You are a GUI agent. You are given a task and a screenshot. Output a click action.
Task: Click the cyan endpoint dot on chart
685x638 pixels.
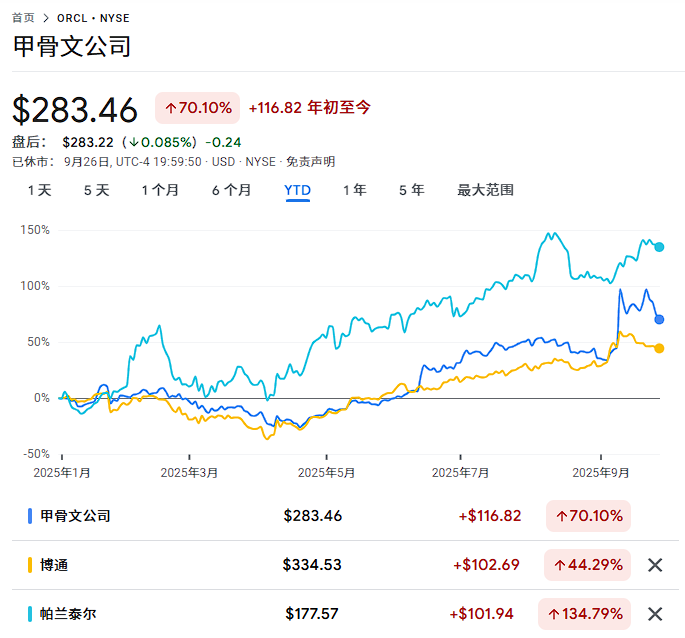659,247
